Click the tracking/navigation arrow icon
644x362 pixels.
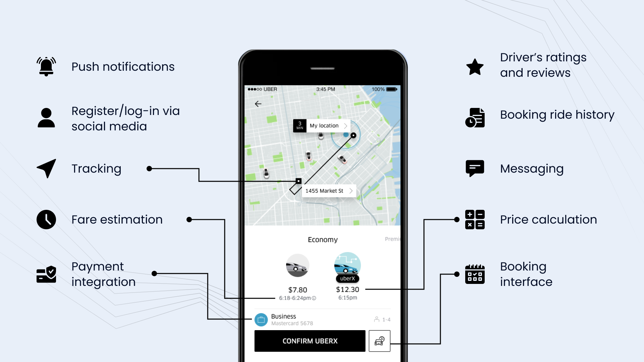[46, 168]
